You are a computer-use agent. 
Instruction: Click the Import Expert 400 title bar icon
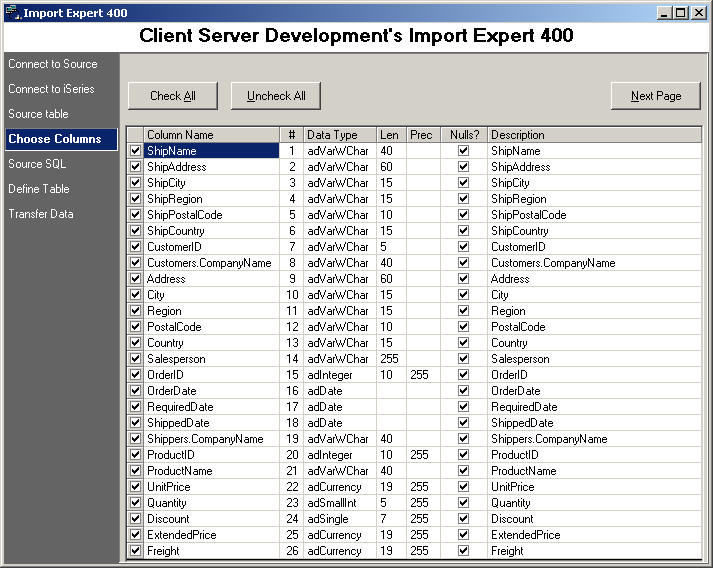pyautogui.click(x=13, y=13)
